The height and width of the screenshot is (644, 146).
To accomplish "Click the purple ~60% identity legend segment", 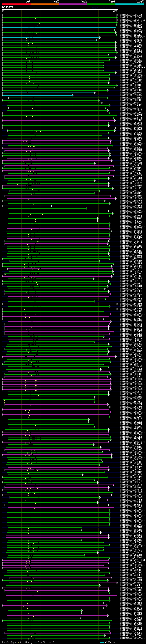I will point(73,4).
